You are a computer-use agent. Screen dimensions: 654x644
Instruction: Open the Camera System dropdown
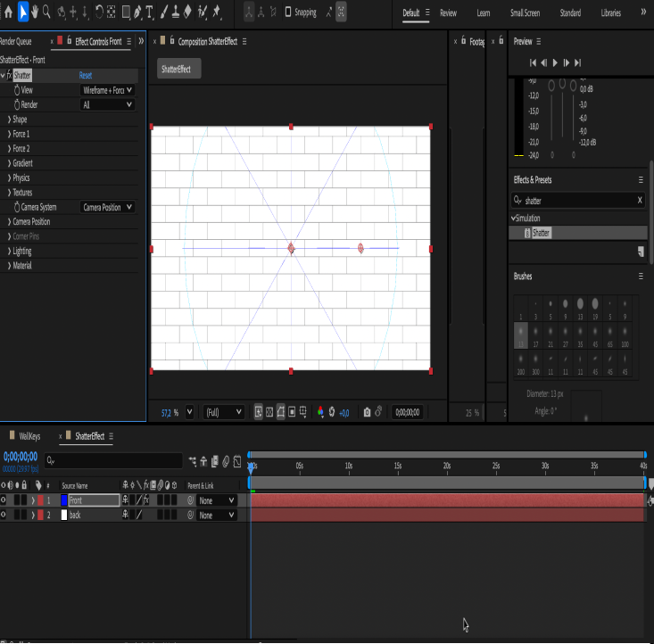click(107, 207)
